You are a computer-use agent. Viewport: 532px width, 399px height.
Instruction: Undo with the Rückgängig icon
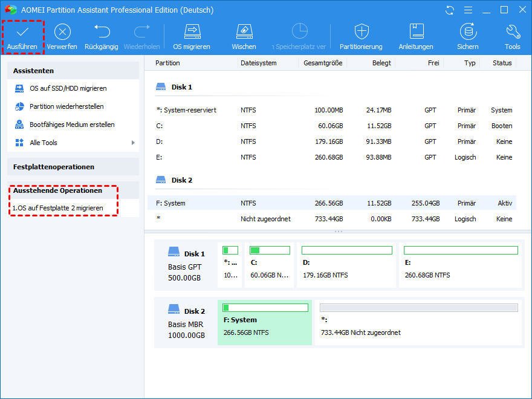click(x=102, y=32)
